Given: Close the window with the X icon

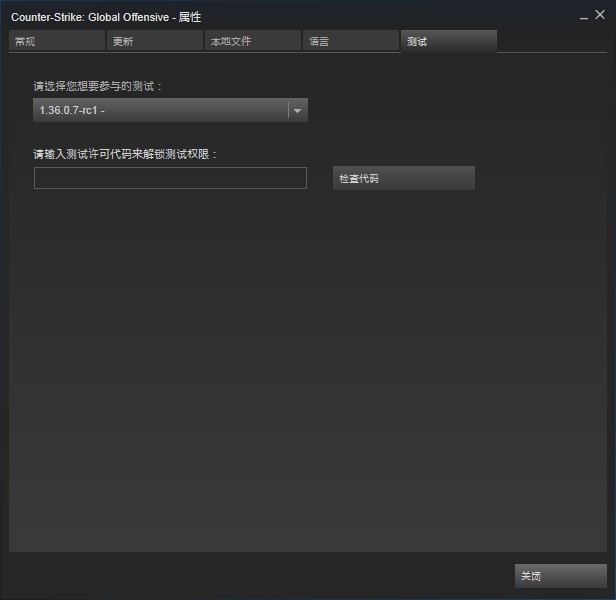Looking at the screenshot, I should 600,16.
